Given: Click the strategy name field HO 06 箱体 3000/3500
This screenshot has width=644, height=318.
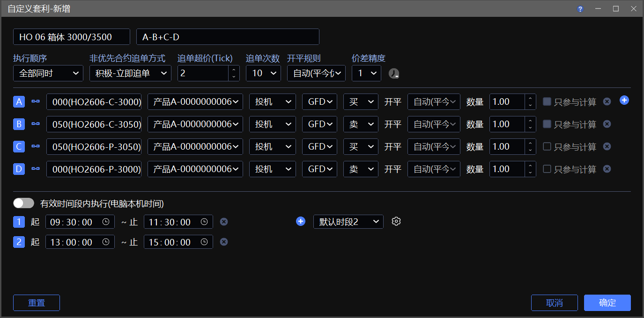Looking at the screenshot, I should tap(72, 36).
